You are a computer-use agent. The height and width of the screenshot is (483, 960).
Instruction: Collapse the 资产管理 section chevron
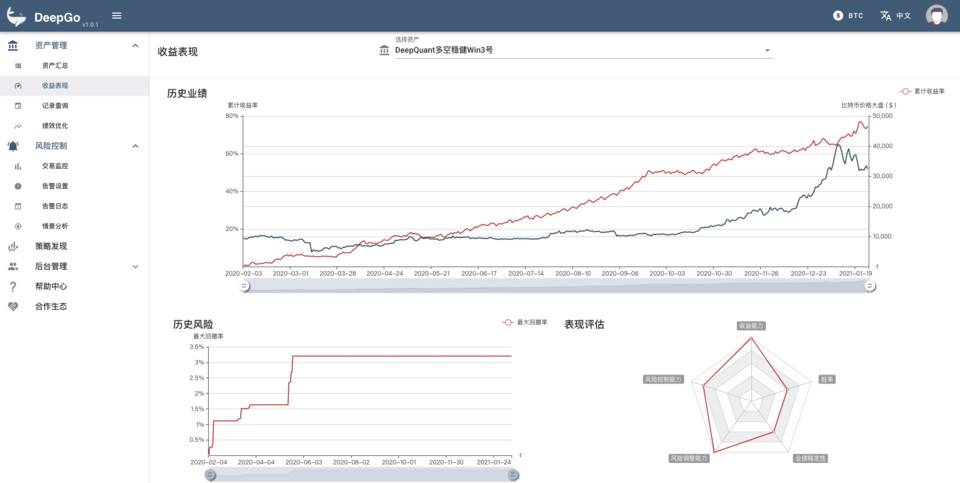pos(135,45)
